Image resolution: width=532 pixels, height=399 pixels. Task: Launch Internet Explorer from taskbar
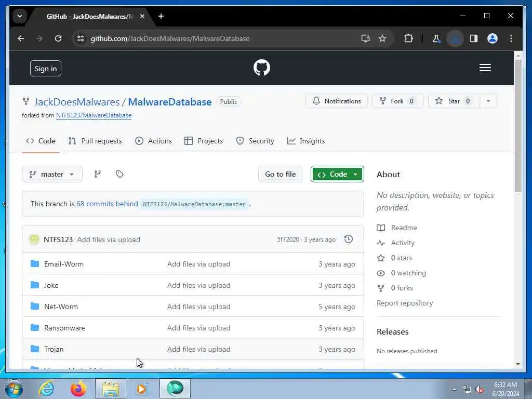pyautogui.click(x=46, y=389)
